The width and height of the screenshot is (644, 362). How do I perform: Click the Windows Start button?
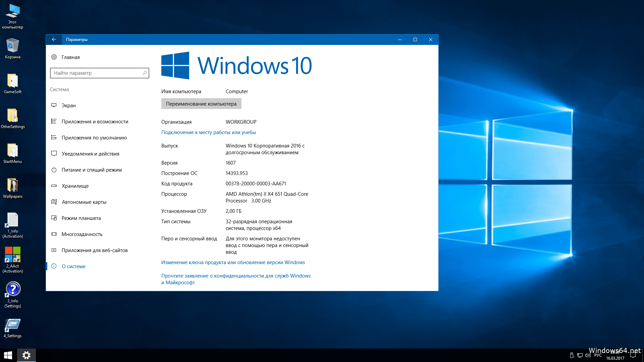click(8, 355)
